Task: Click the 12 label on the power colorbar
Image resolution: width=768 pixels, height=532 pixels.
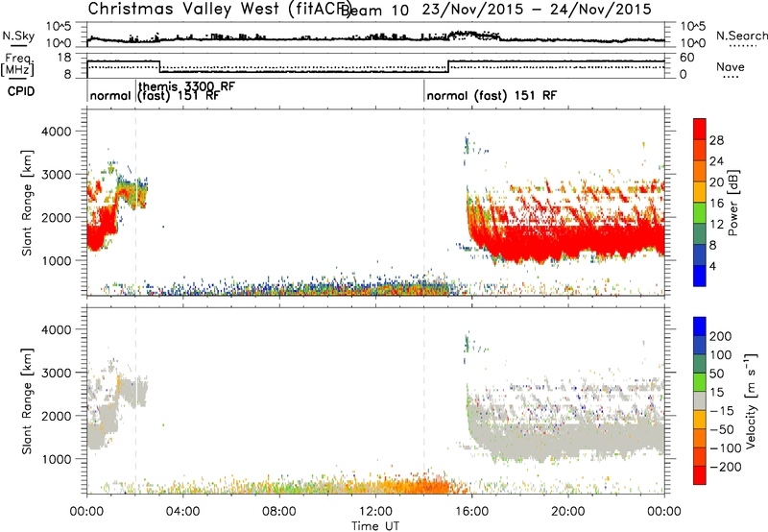Action: tap(716, 224)
